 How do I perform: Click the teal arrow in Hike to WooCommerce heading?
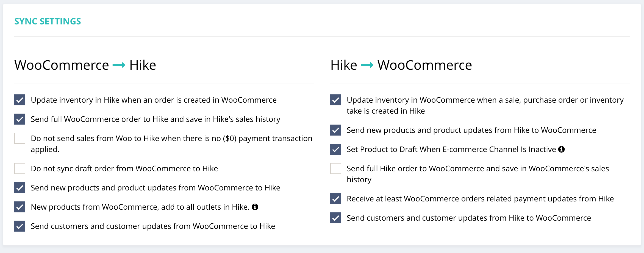(x=367, y=65)
